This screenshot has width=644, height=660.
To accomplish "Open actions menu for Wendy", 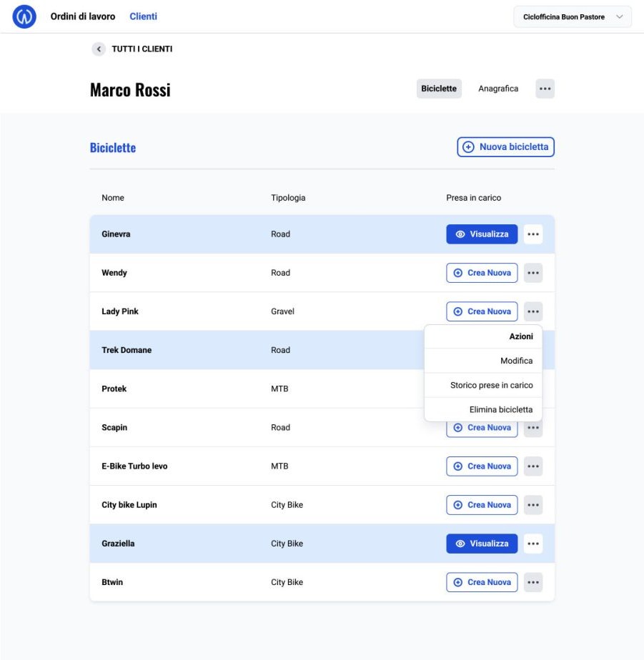I will click(533, 273).
